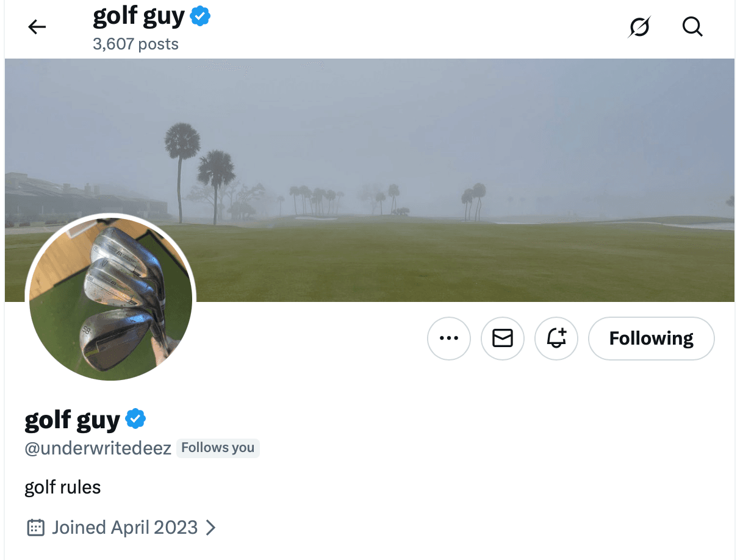Go back using the left arrow
The height and width of the screenshot is (560, 754).
pyautogui.click(x=37, y=27)
